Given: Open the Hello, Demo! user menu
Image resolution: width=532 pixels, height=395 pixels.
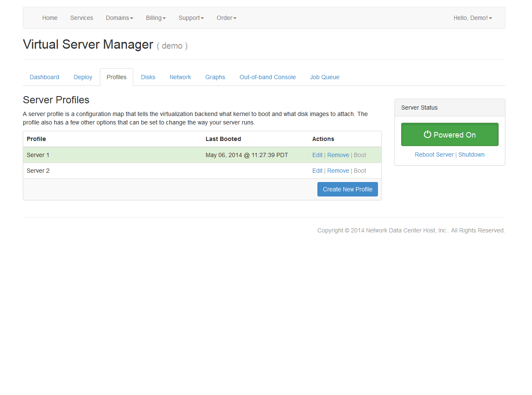Looking at the screenshot, I should (x=472, y=18).
